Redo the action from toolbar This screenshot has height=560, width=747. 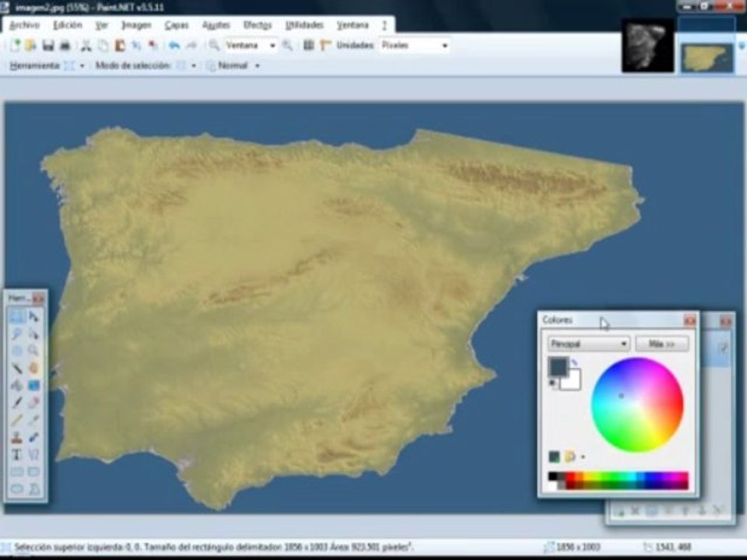pyautogui.click(x=191, y=45)
